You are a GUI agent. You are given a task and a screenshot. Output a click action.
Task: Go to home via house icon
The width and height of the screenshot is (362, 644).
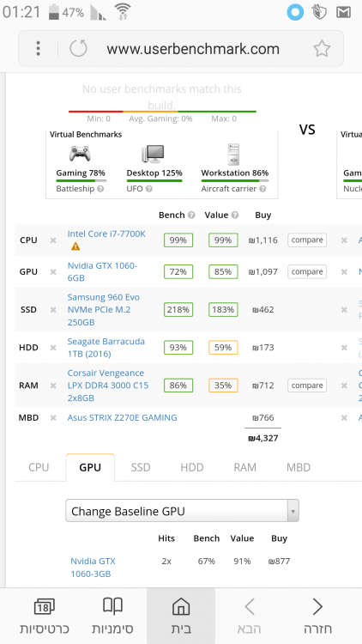pos(181,606)
